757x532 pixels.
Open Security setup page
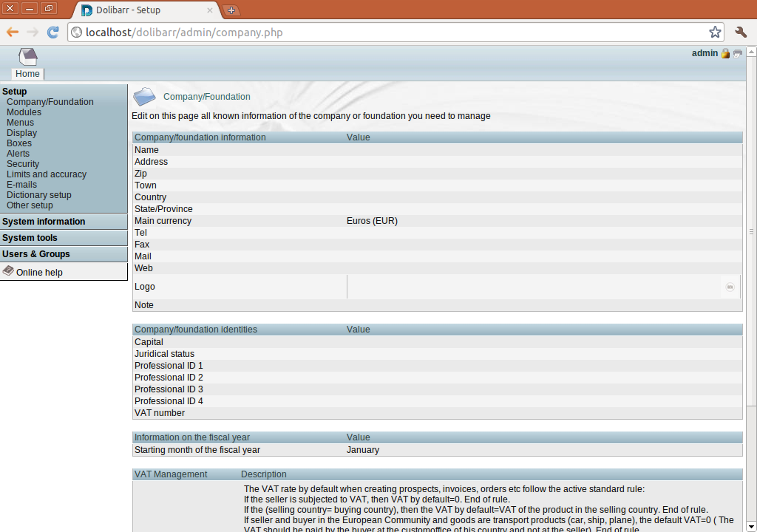pyautogui.click(x=23, y=163)
